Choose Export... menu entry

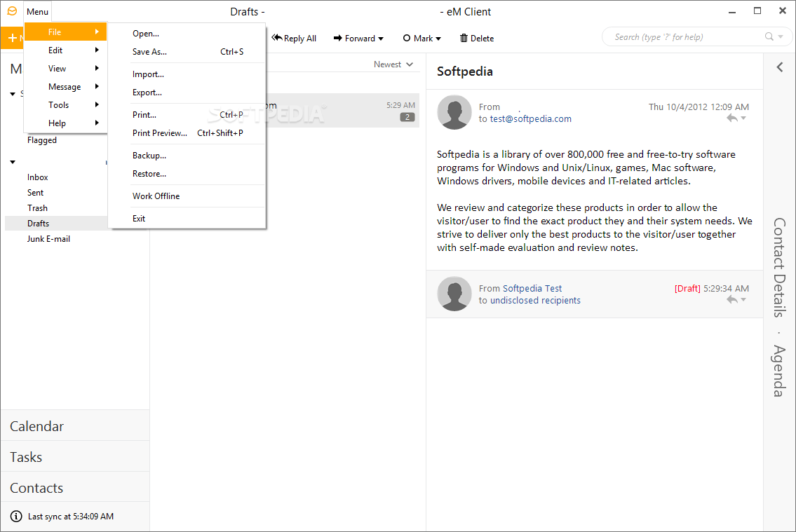[x=187, y=93]
